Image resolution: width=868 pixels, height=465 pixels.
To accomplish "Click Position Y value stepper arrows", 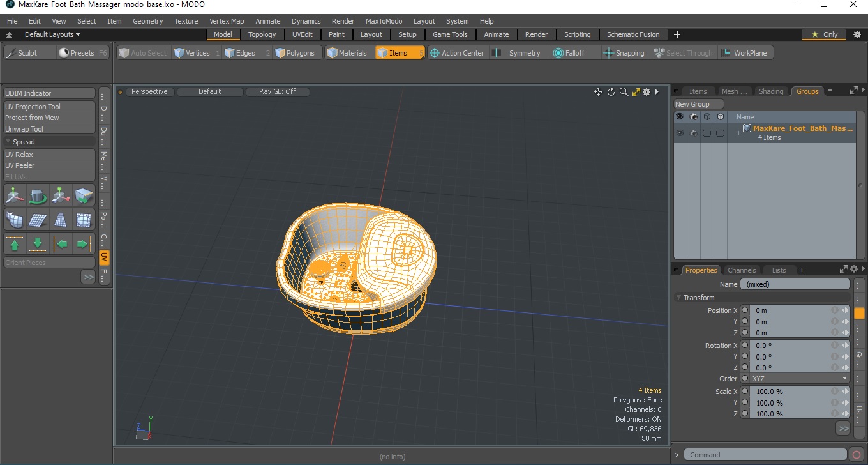I will [846, 321].
